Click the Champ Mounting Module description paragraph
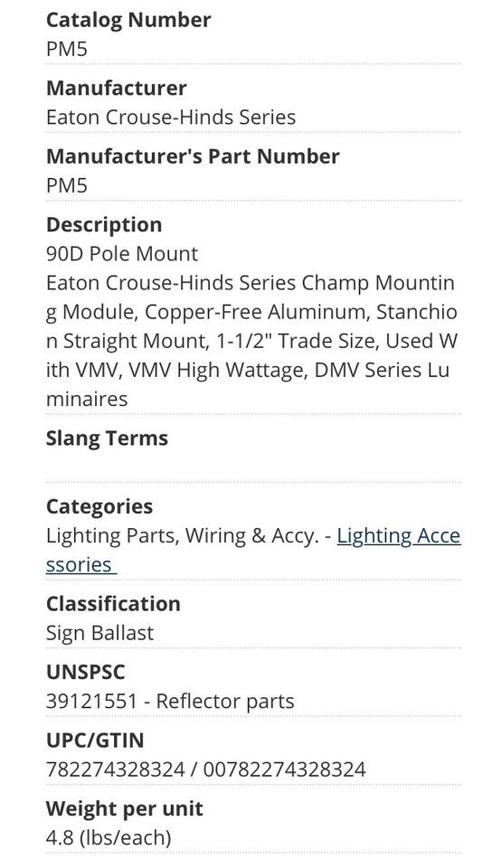 pyautogui.click(x=251, y=341)
